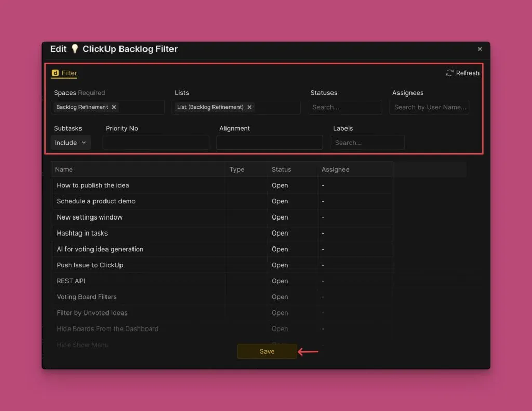Switch to the Filter tab
The image size is (532, 411).
click(69, 73)
